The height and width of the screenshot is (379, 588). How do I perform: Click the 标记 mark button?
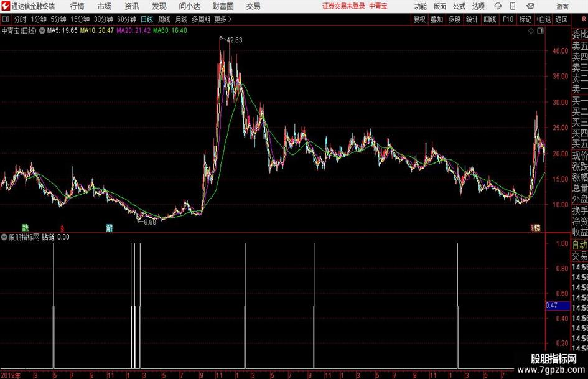[525, 19]
